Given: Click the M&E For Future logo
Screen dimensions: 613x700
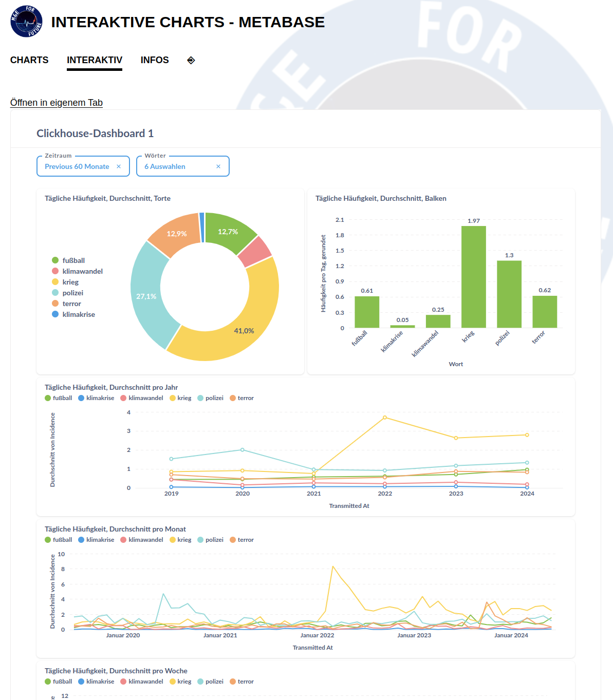Looking at the screenshot, I should [26, 22].
